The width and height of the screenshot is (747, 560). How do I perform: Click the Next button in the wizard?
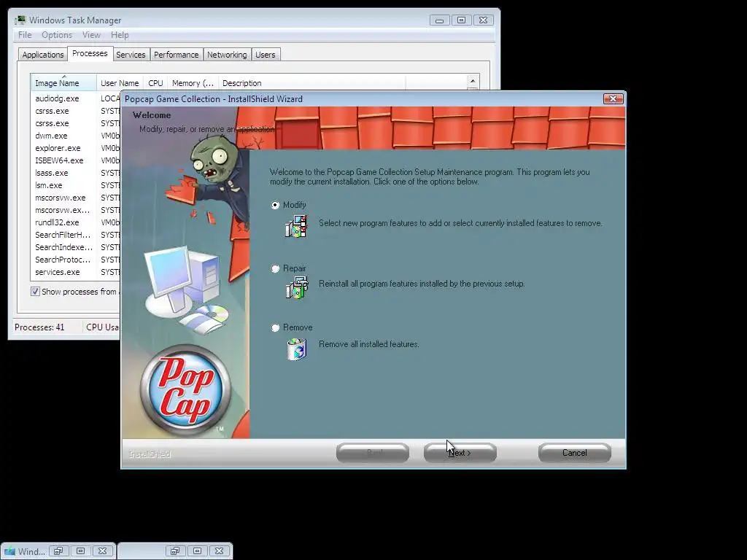(x=460, y=453)
